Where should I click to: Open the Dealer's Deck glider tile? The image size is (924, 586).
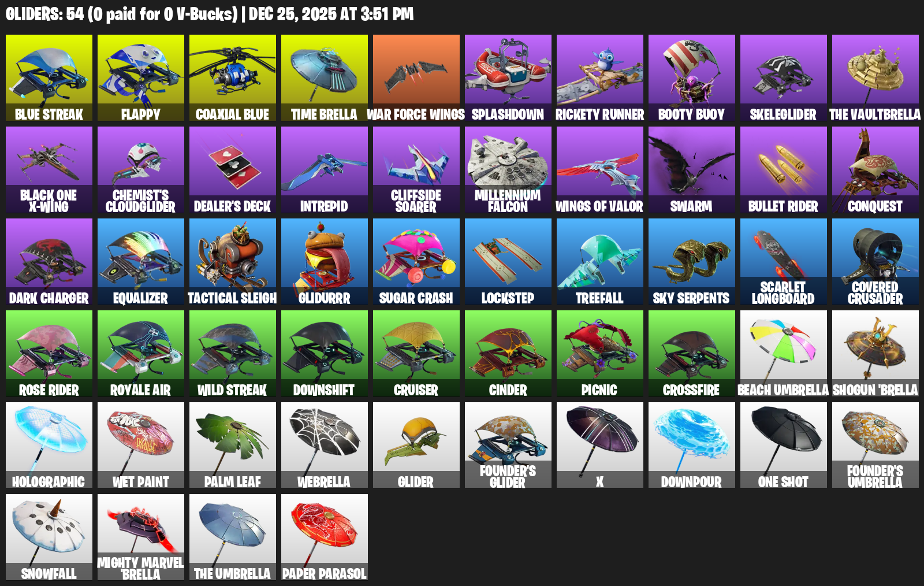click(x=233, y=170)
